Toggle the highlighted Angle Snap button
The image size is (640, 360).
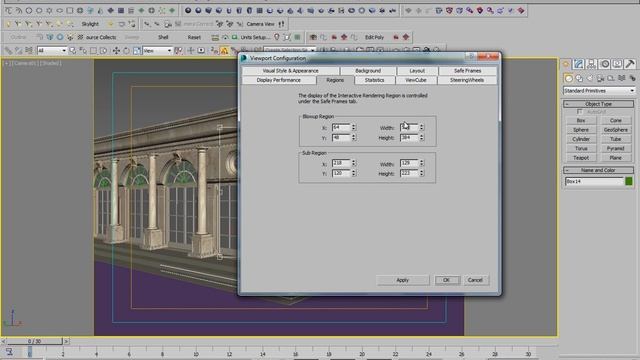(224, 51)
